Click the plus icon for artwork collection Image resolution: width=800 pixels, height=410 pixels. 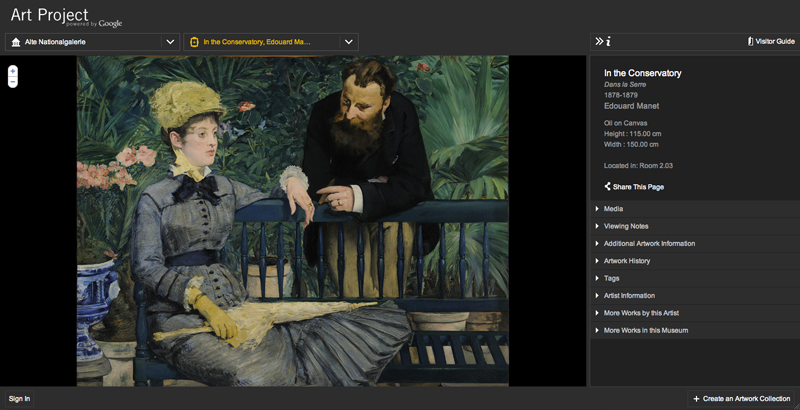pyautogui.click(x=696, y=399)
